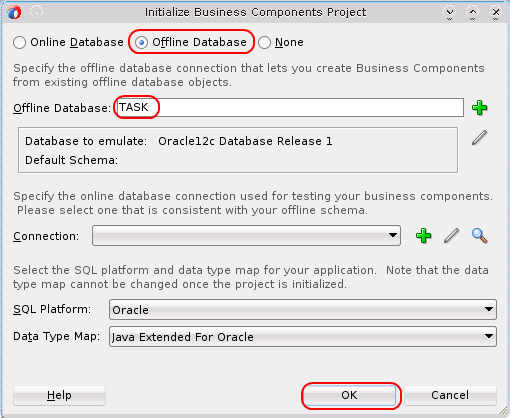Click the roll-up arrow window button
Viewport: 510px width, 418px height.
[473, 13]
